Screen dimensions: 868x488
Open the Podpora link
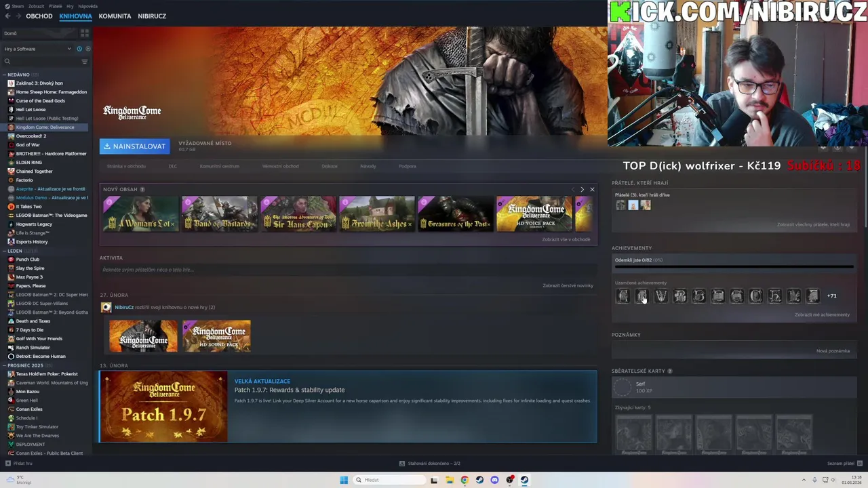click(x=408, y=166)
